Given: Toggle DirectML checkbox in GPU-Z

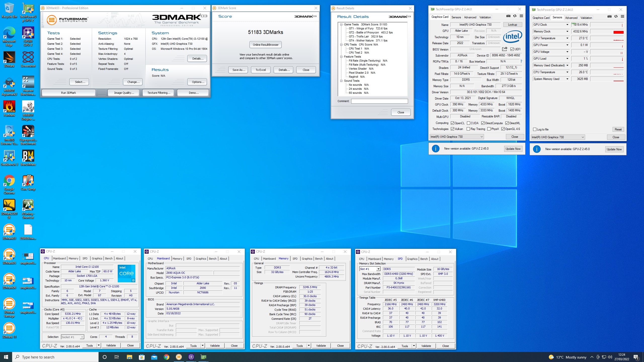Looking at the screenshot, I should [507, 123].
